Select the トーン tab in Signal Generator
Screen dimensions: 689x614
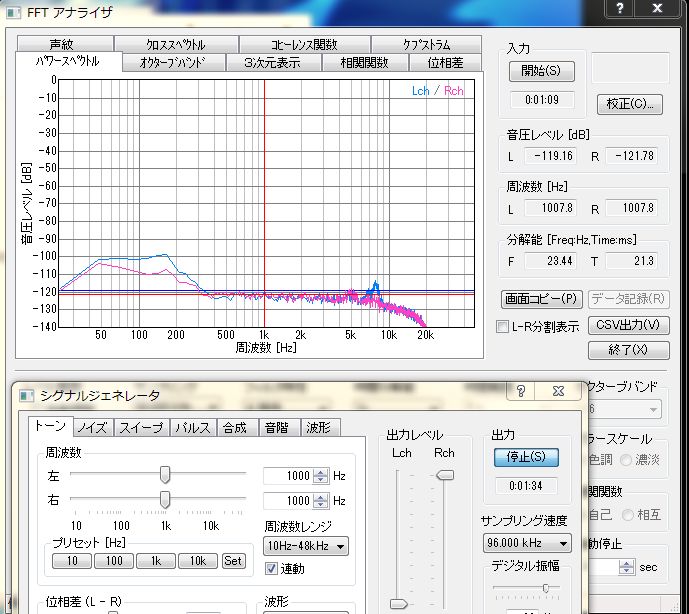tap(50, 426)
